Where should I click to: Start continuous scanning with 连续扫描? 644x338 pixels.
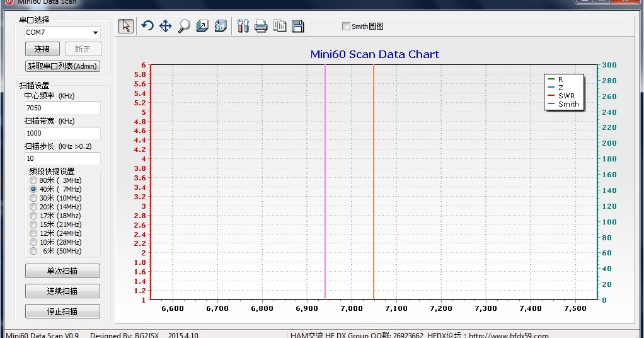pos(62,291)
